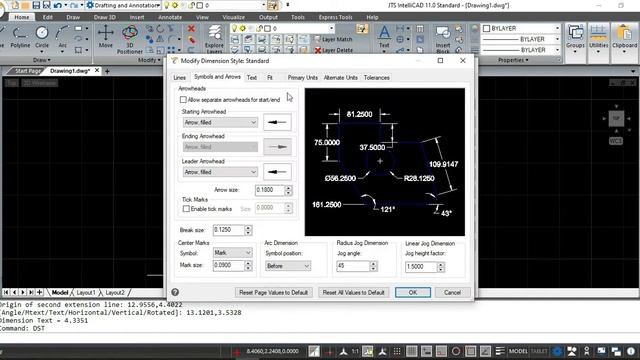Select the Circle draw tool
Screen dimensions: 640x360
[x=42, y=37]
